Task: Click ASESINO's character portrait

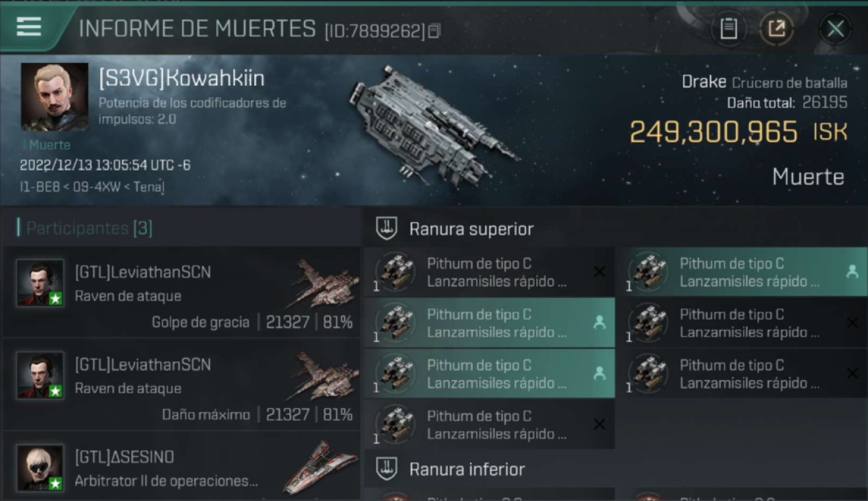Action: (x=40, y=468)
